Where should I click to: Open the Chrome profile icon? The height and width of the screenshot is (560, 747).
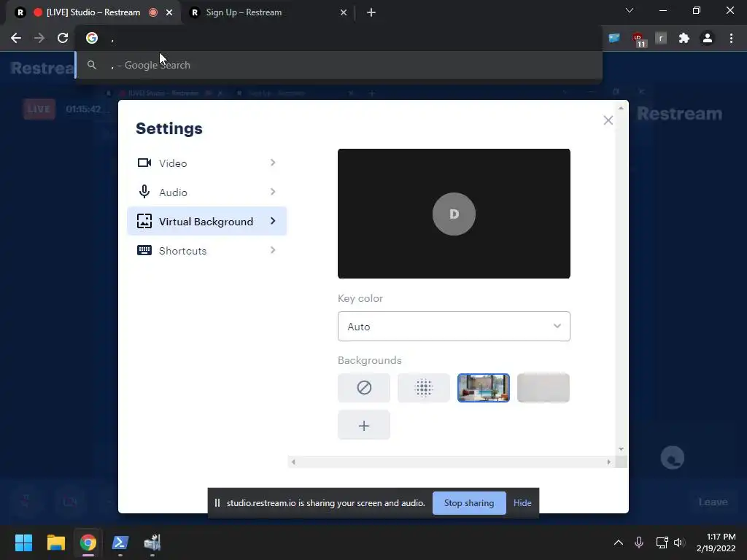[x=708, y=38]
